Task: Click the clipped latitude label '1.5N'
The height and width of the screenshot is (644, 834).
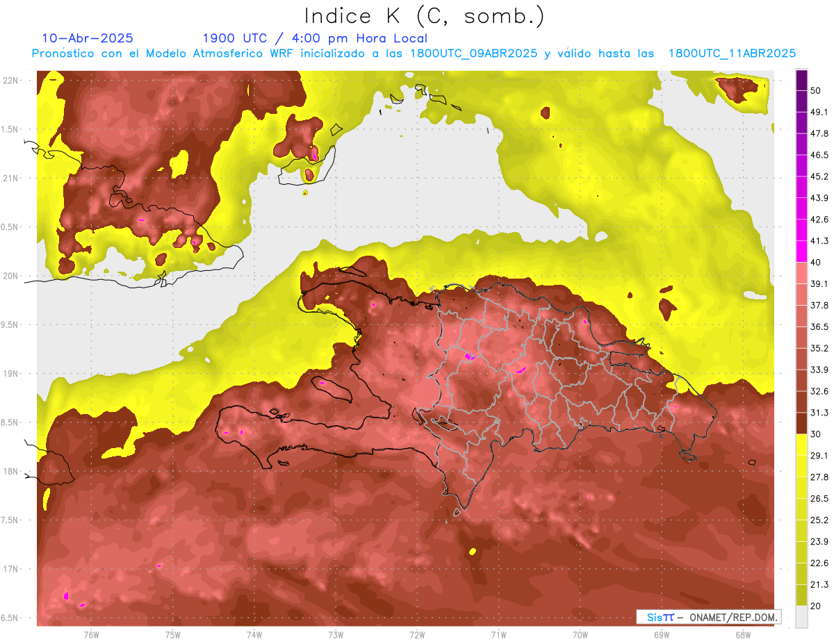Action: point(9,129)
